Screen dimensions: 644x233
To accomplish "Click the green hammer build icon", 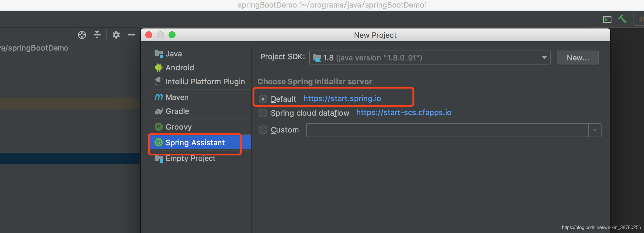I will coord(622,19).
